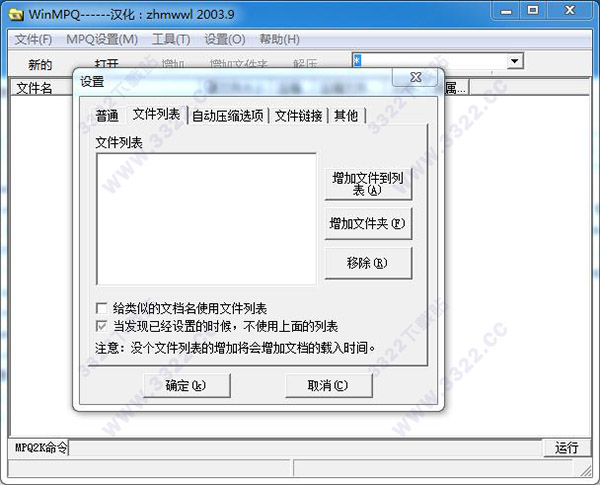Enable 给类似的文档名使用文件列表 checkbox
This screenshot has width=600, height=485.
pos(101,308)
